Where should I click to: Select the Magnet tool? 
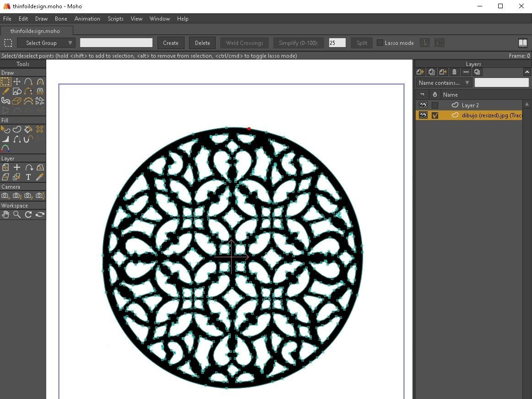click(40, 91)
